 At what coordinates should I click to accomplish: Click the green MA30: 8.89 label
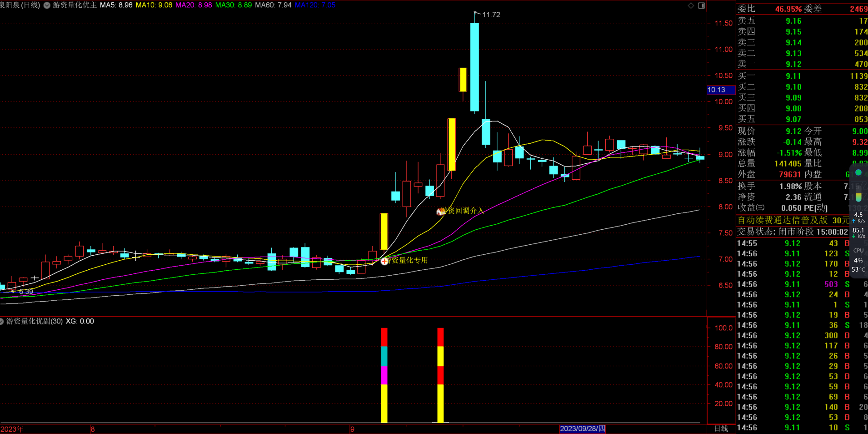234,5
